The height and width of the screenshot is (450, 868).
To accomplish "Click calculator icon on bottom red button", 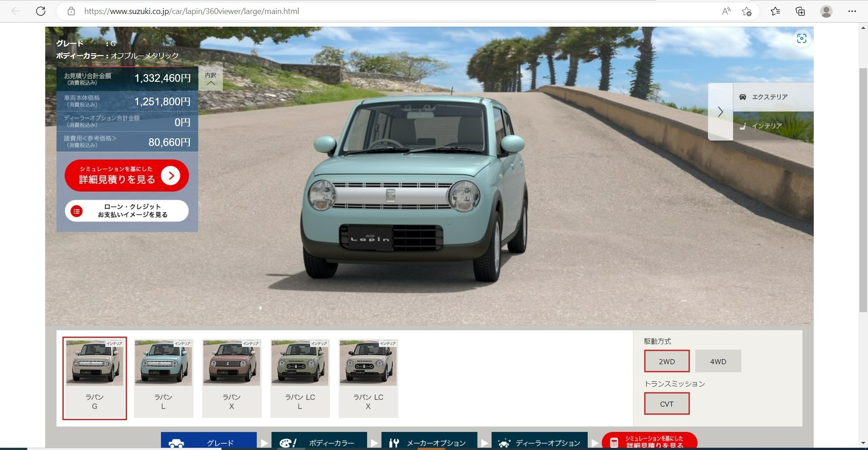I will click(x=614, y=443).
